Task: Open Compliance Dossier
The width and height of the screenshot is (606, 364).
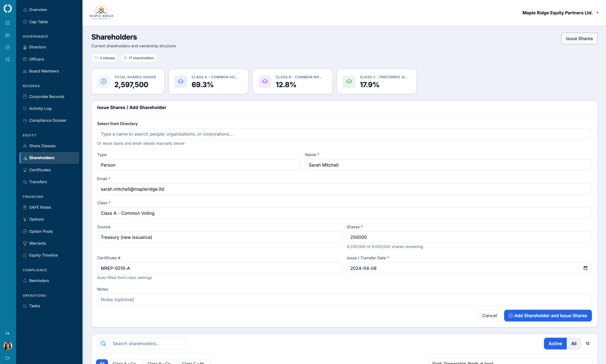Action: click(49, 120)
